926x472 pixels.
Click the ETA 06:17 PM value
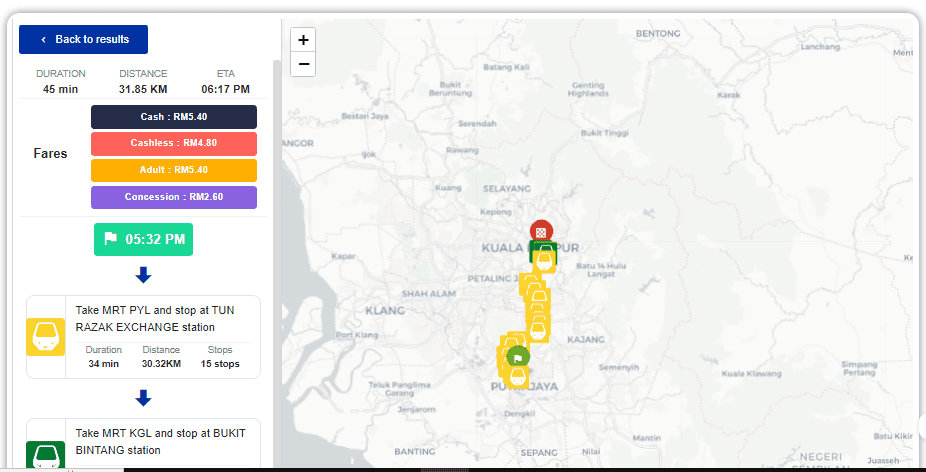coord(225,89)
